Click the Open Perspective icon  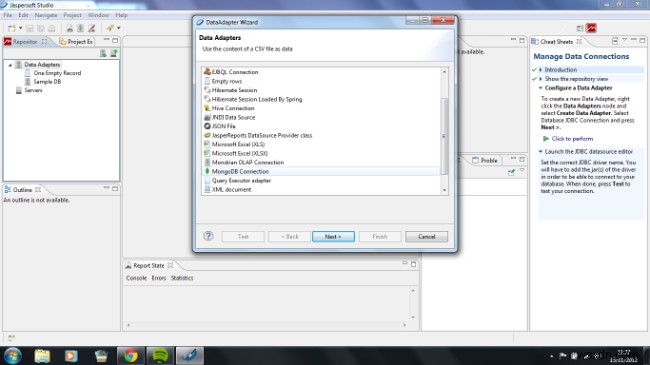point(580,28)
